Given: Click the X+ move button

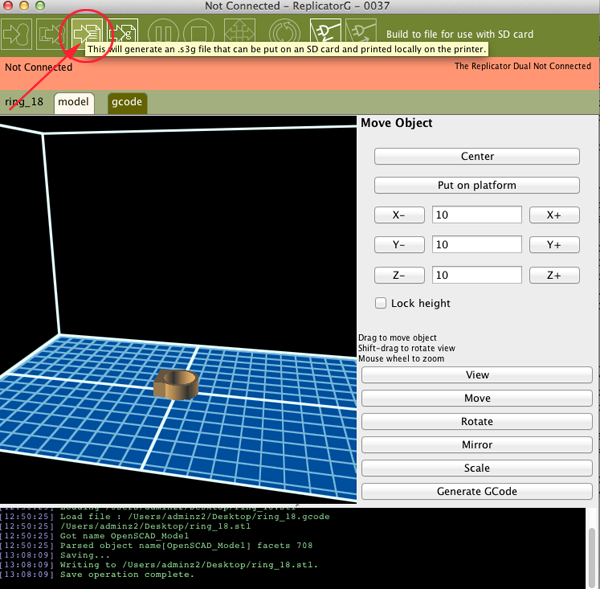Looking at the screenshot, I should [x=554, y=215].
